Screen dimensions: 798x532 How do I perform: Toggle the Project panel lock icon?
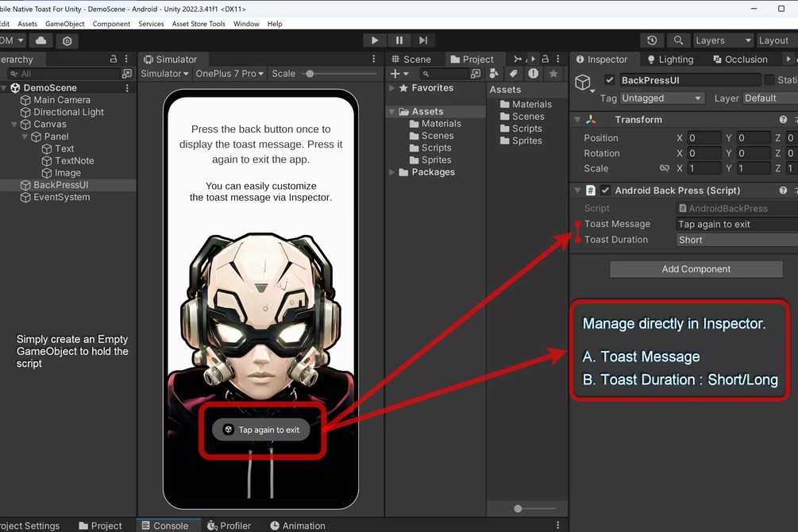(x=545, y=59)
